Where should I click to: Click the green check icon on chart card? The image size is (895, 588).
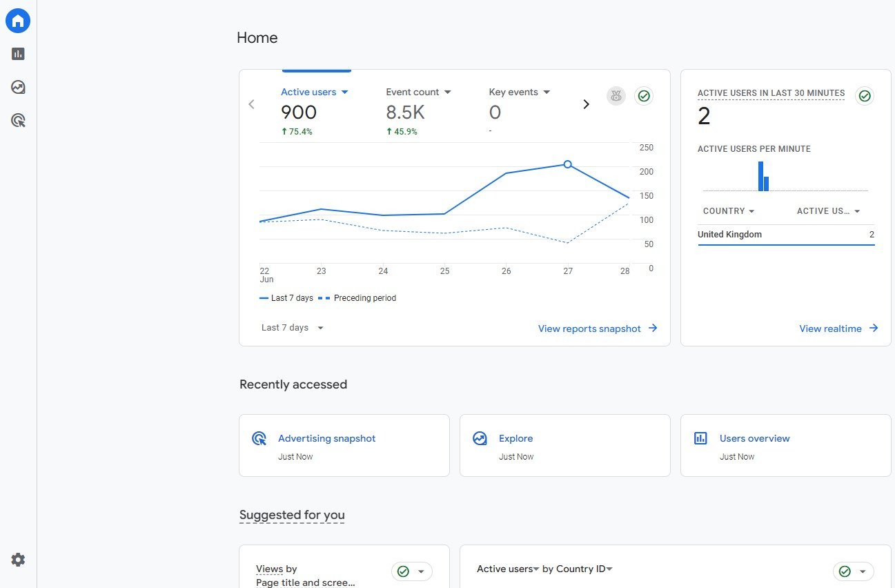pyautogui.click(x=644, y=96)
